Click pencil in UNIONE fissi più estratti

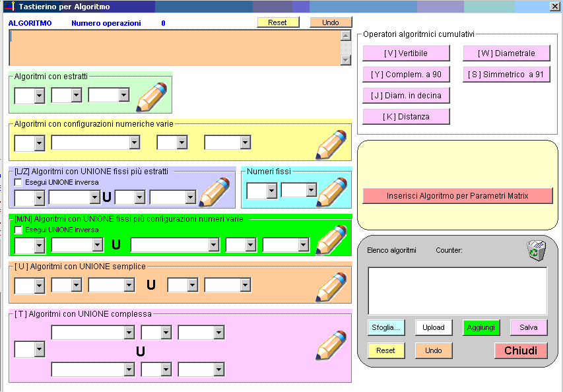(x=215, y=192)
